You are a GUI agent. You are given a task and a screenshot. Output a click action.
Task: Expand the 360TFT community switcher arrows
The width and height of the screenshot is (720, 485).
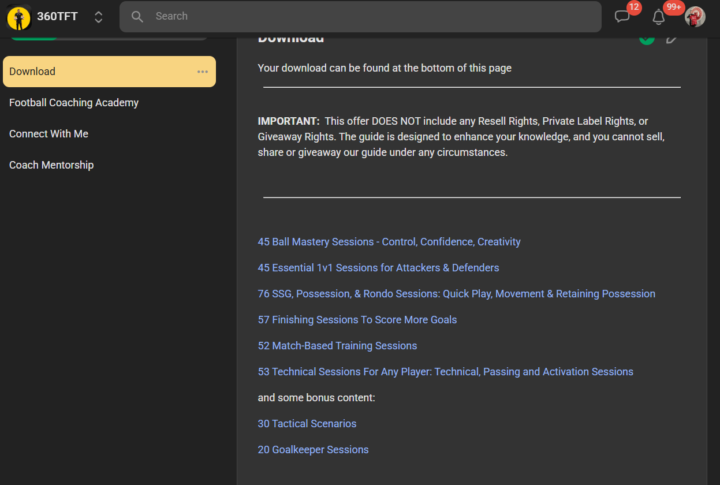point(98,17)
